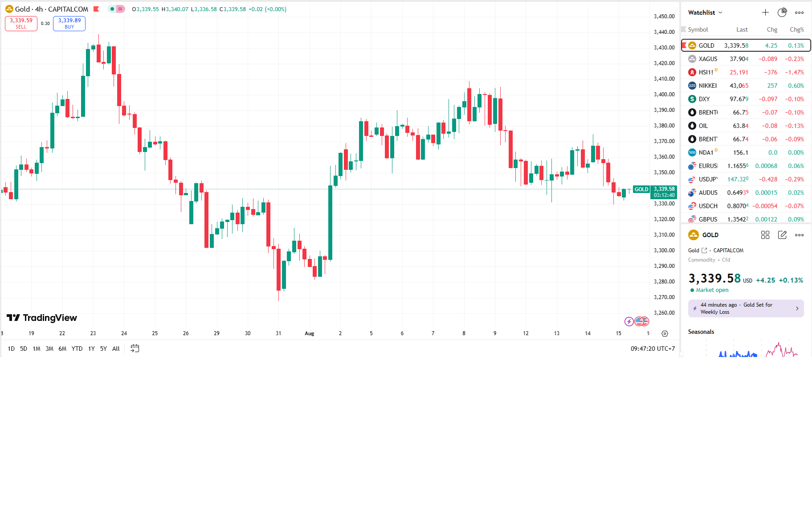Click the edit note icon for GOLD
The image size is (812, 505).
tap(782, 235)
